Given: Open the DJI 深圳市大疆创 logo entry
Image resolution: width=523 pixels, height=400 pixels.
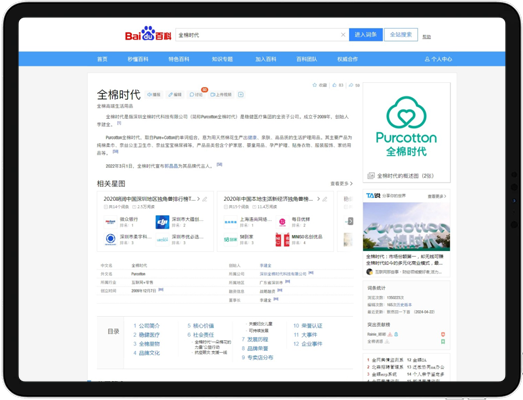Looking at the screenshot, I should (x=162, y=222).
